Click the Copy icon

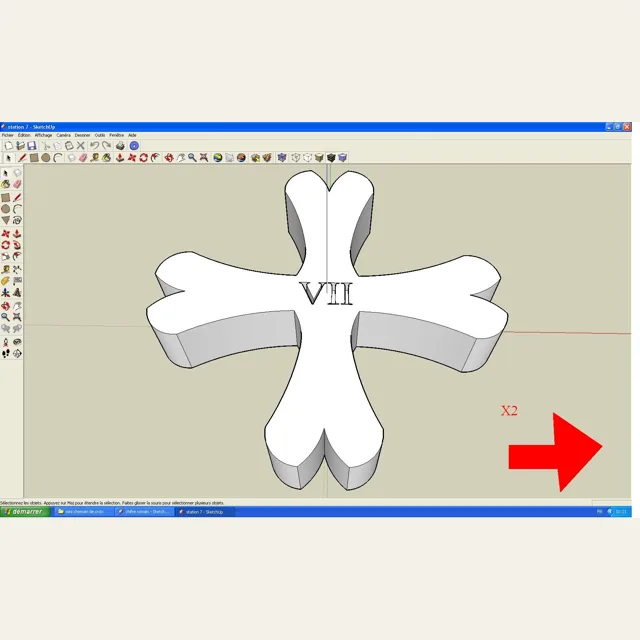[x=57, y=146]
